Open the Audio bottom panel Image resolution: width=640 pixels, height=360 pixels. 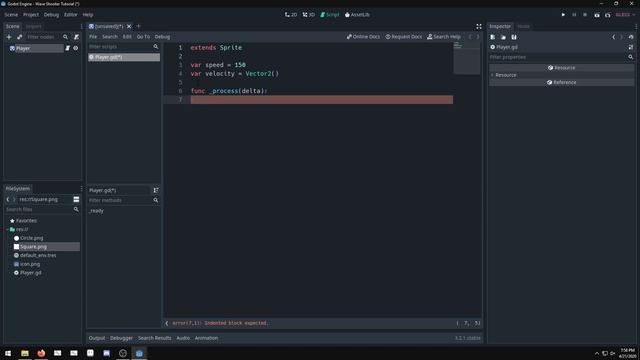click(183, 338)
